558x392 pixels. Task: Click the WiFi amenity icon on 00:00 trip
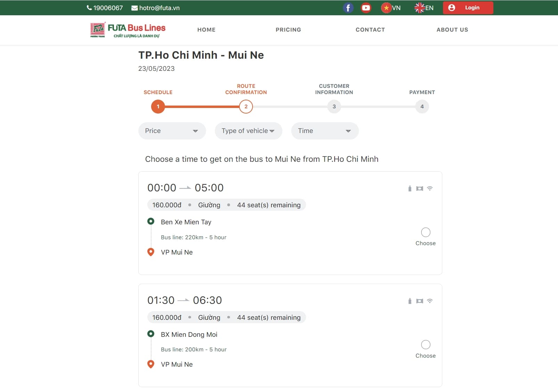[x=430, y=189]
